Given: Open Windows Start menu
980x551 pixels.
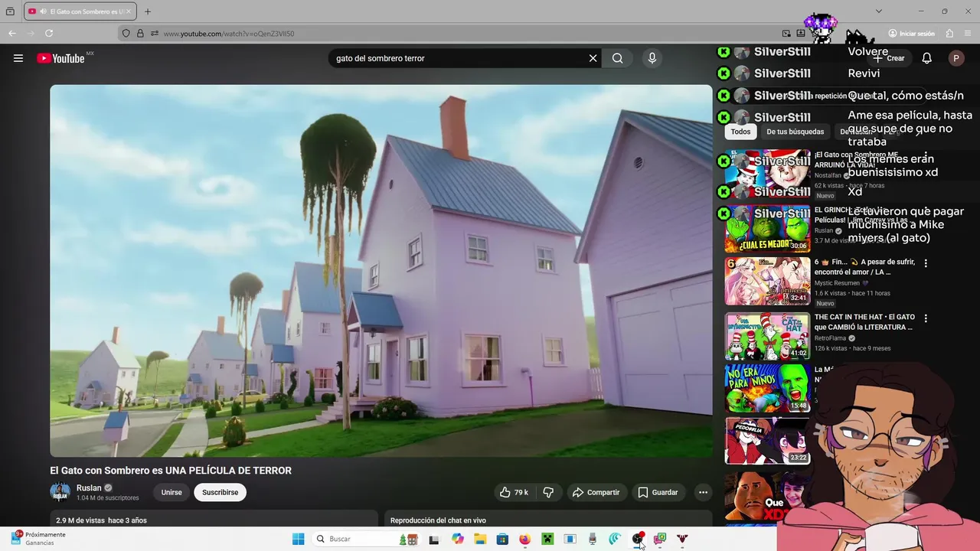Looking at the screenshot, I should pyautogui.click(x=299, y=539).
